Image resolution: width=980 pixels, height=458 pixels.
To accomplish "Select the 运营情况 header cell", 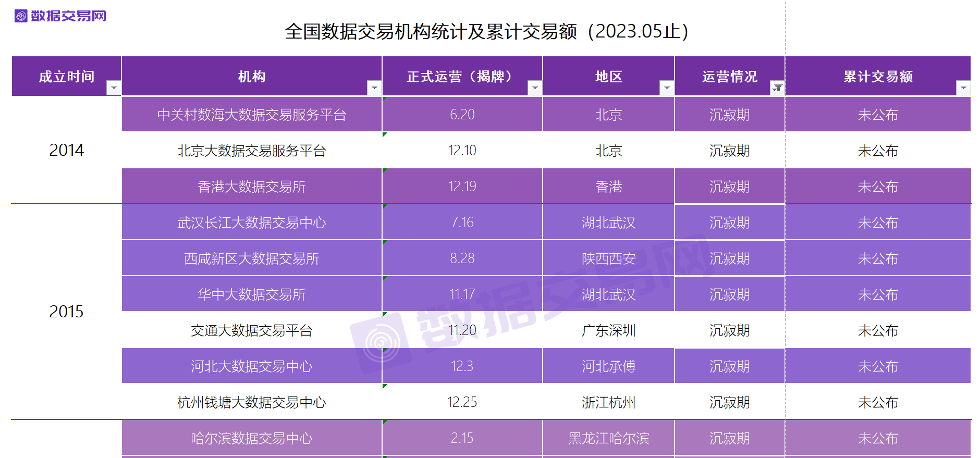I will click(730, 76).
